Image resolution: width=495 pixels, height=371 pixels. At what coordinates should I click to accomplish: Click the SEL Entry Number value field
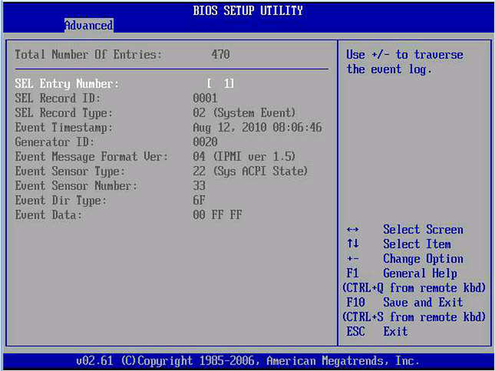[220, 83]
